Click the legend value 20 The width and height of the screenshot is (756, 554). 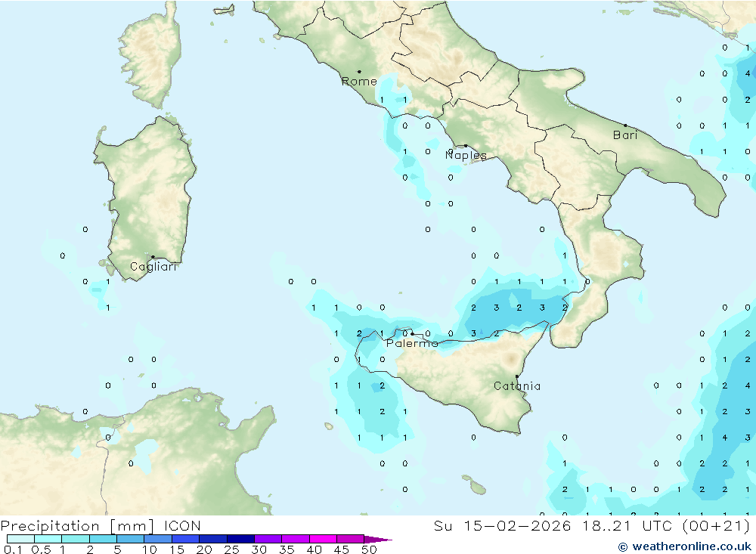click(204, 549)
